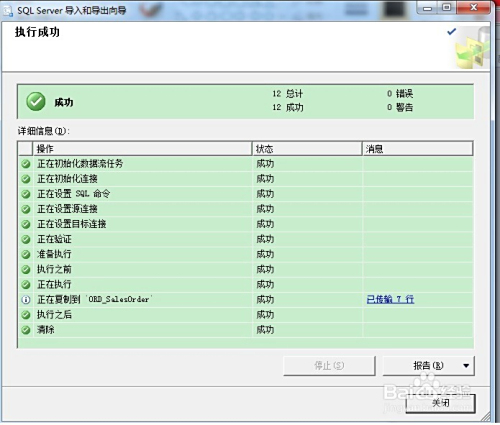Click the 操作 column header
500x425 pixels.
pos(142,149)
